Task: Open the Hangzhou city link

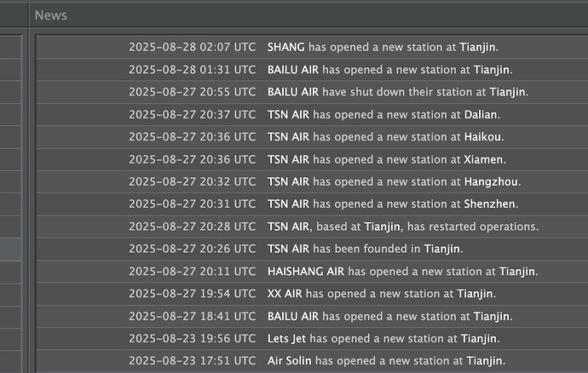Action: [x=491, y=181]
